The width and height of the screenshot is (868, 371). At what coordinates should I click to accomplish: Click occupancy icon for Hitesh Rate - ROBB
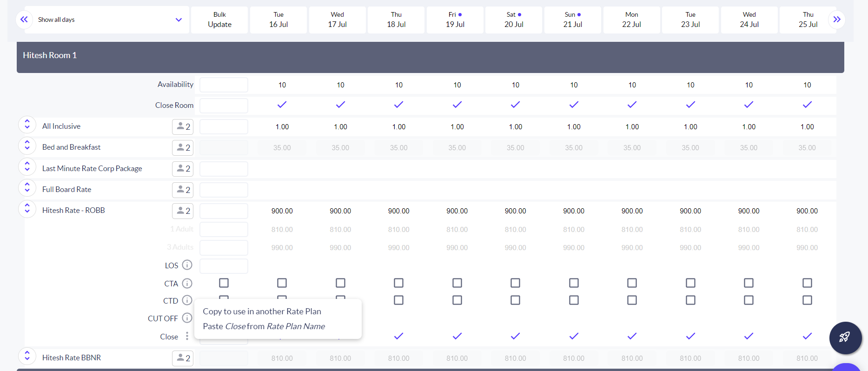pos(183,211)
